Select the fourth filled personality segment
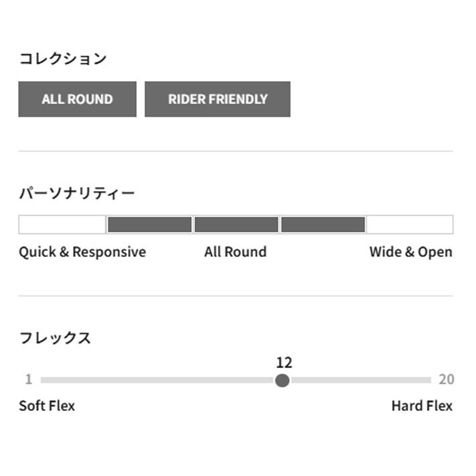Viewport: 476px width, 476px height. (x=323, y=225)
